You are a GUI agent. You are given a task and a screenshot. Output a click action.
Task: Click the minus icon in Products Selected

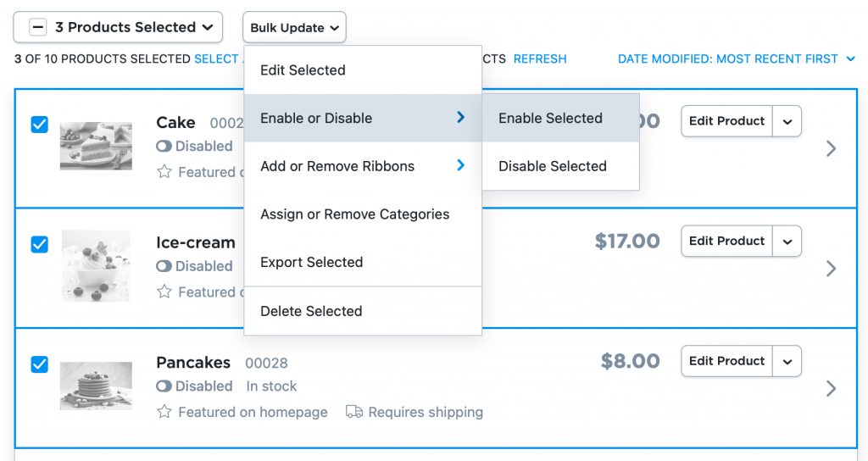(x=37, y=27)
